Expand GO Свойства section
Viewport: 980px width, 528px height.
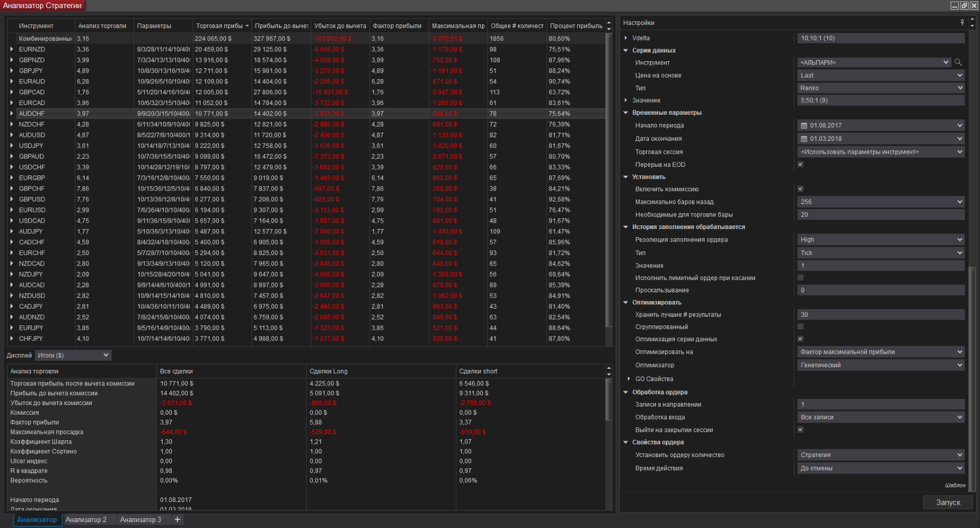(x=629, y=379)
